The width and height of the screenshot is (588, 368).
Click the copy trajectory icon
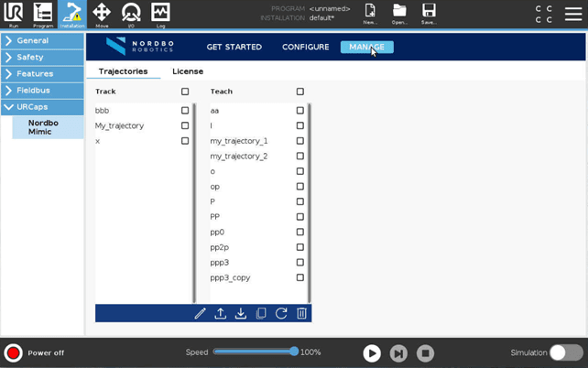click(261, 313)
